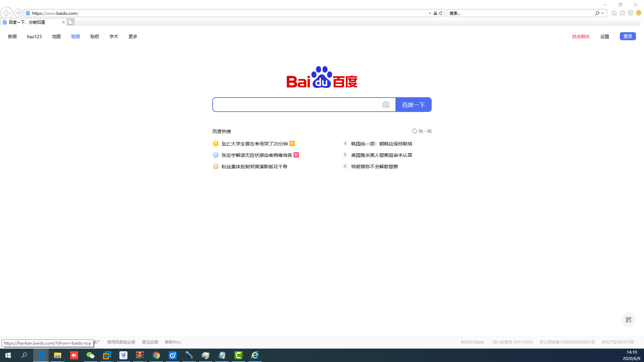This screenshot has height=362, width=644.
Task: Open the browser home page icon
Action: (614, 13)
